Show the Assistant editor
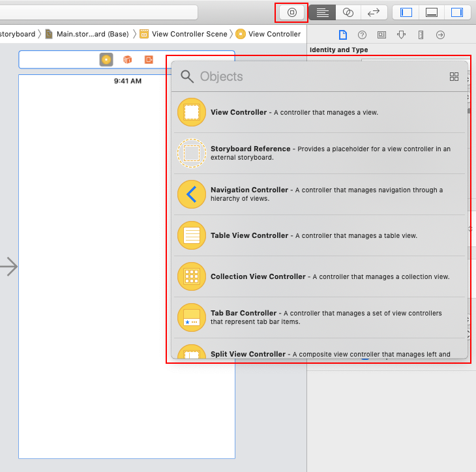 (348, 12)
